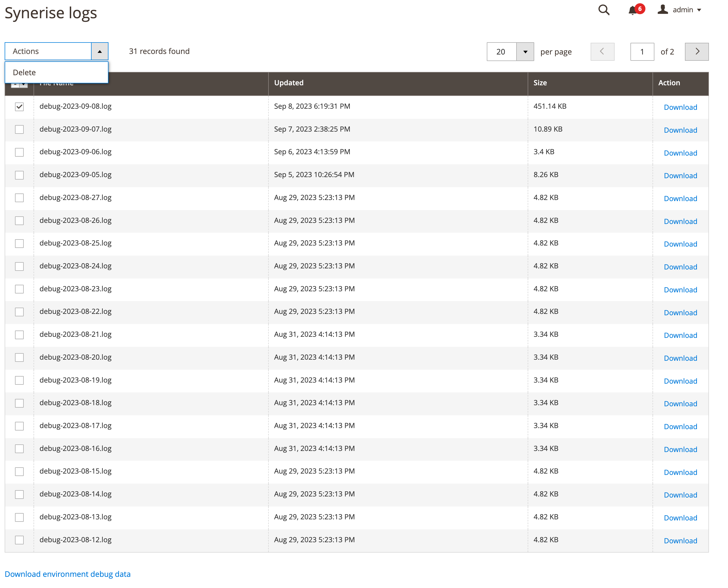Select the debug-2023-08-27.log checkbox
This screenshot has height=588, width=728.
pos(19,198)
